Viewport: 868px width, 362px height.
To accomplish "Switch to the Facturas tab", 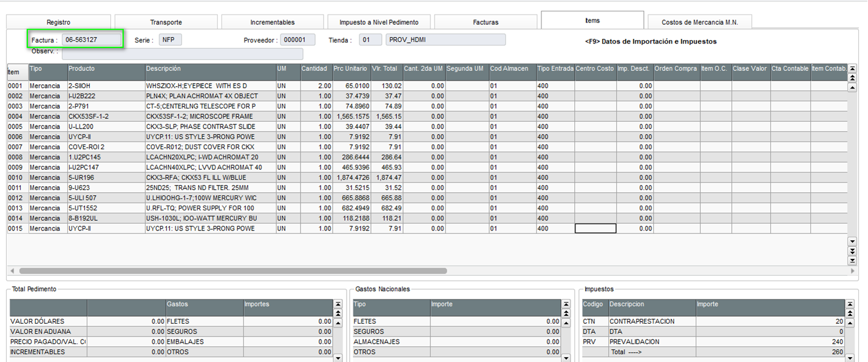I will [486, 22].
